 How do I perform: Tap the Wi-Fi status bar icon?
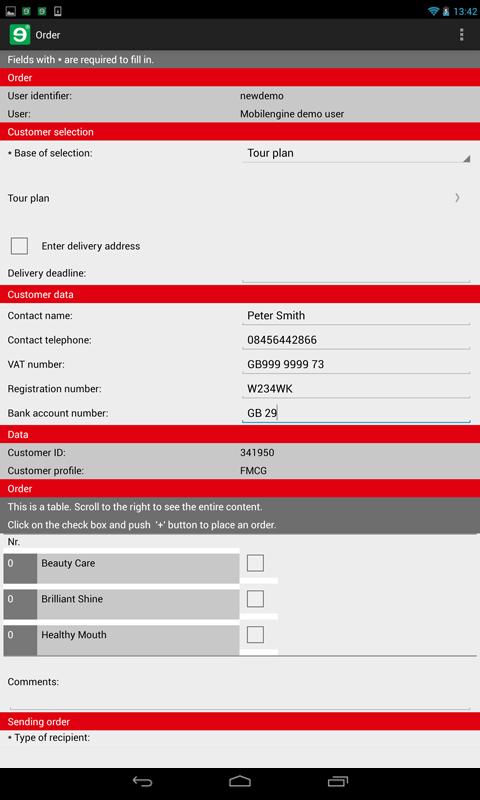(x=433, y=11)
